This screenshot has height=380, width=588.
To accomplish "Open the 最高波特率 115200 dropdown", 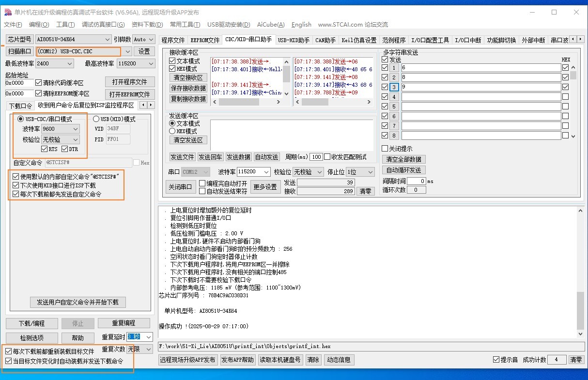I will click(x=151, y=63).
